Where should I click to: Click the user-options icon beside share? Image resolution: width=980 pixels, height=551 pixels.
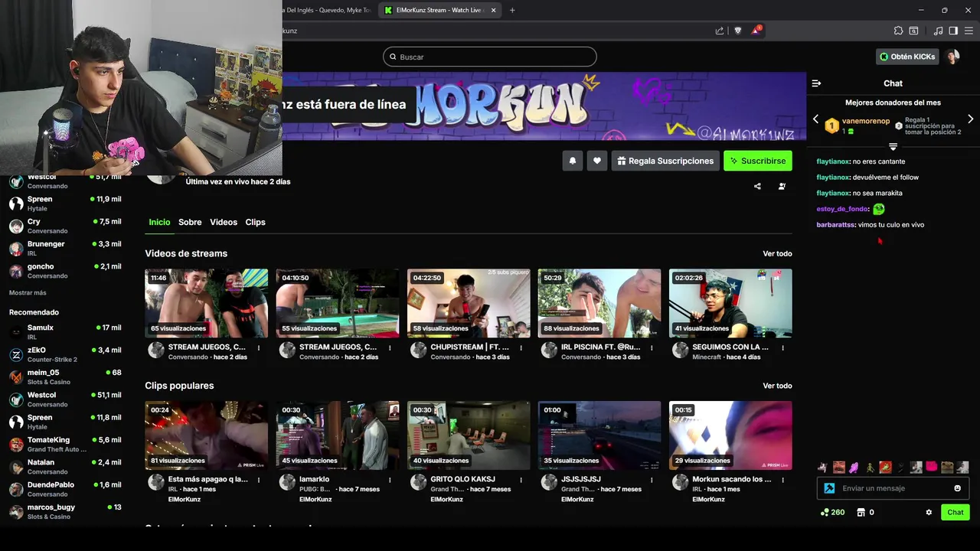pos(782,186)
